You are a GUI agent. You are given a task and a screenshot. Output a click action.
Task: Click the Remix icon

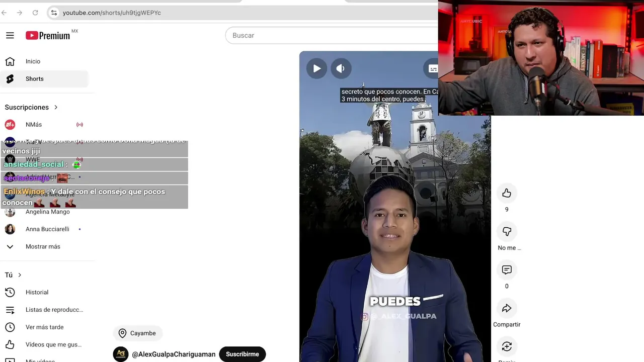click(507, 347)
